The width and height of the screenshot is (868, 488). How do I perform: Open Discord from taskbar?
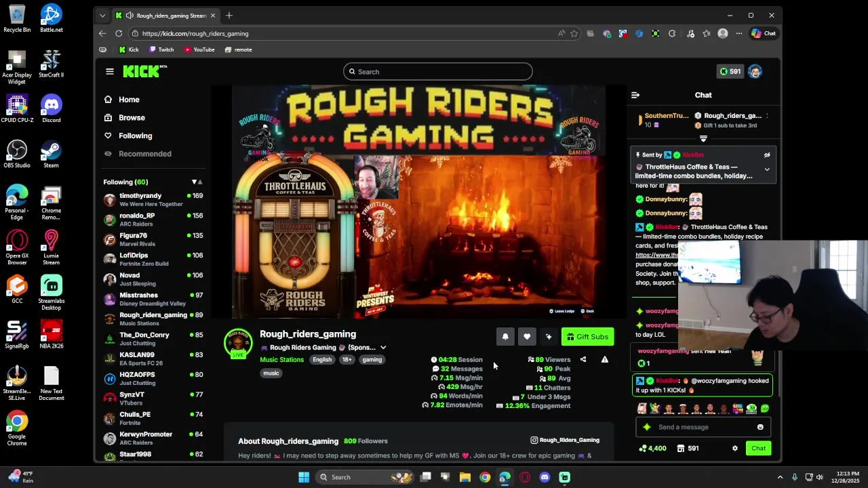[545, 477]
